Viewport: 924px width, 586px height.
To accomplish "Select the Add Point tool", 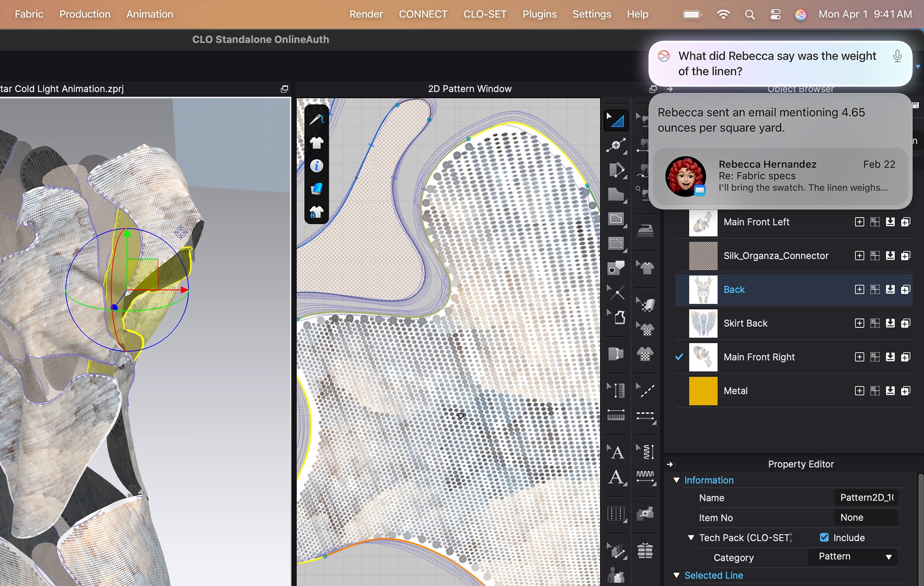I will click(x=616, y=146).
